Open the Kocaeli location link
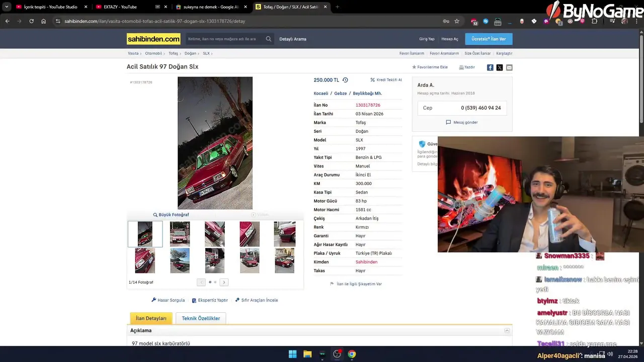This screenshot has height=362, width=644. pos(321,94)
